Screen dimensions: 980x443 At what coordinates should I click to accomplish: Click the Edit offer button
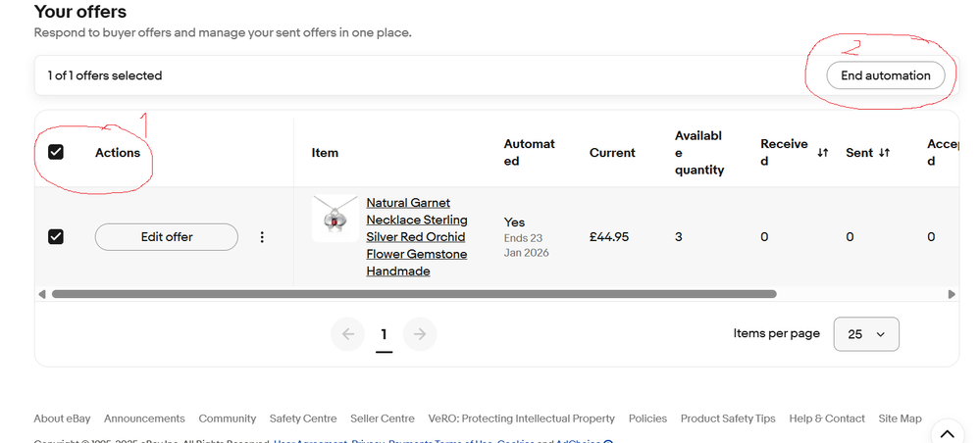[166, 237]
